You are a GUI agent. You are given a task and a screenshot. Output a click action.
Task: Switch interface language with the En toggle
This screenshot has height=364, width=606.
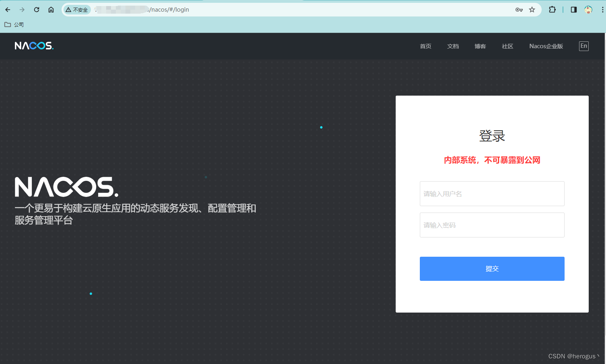[x=583, y=46]
